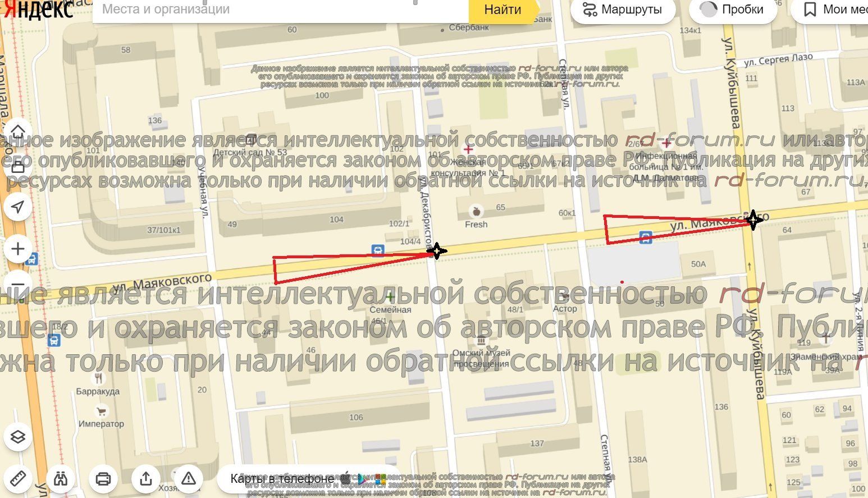
Task: Open the map layers selector
Action: (18, 436)
